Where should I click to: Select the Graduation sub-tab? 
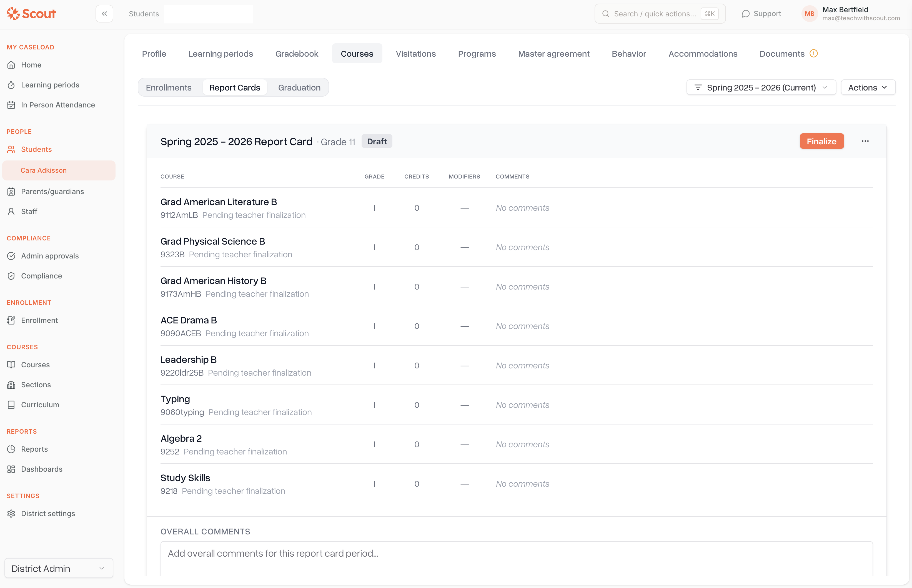pyautogui.click(x=299, y=87)
